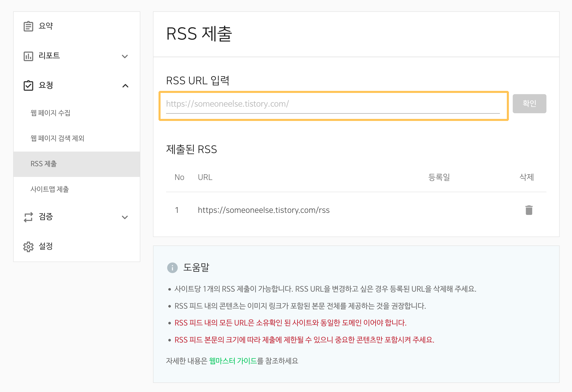Click the 검증 loop arrows icon

click(28, 217)
